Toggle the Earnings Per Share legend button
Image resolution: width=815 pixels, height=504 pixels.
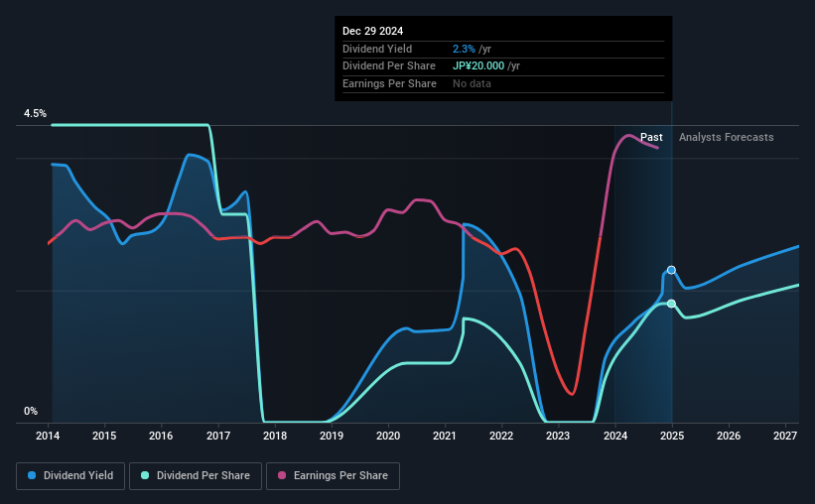coord(333,476)
